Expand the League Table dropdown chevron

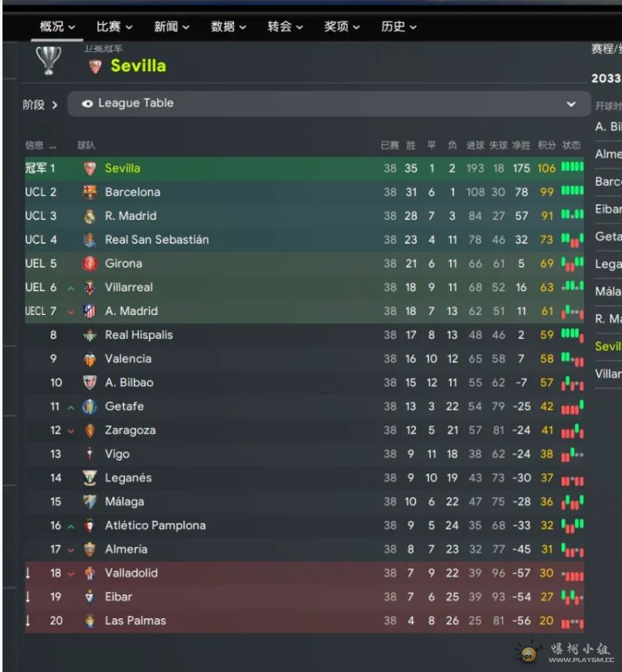(x=571, y=104)
